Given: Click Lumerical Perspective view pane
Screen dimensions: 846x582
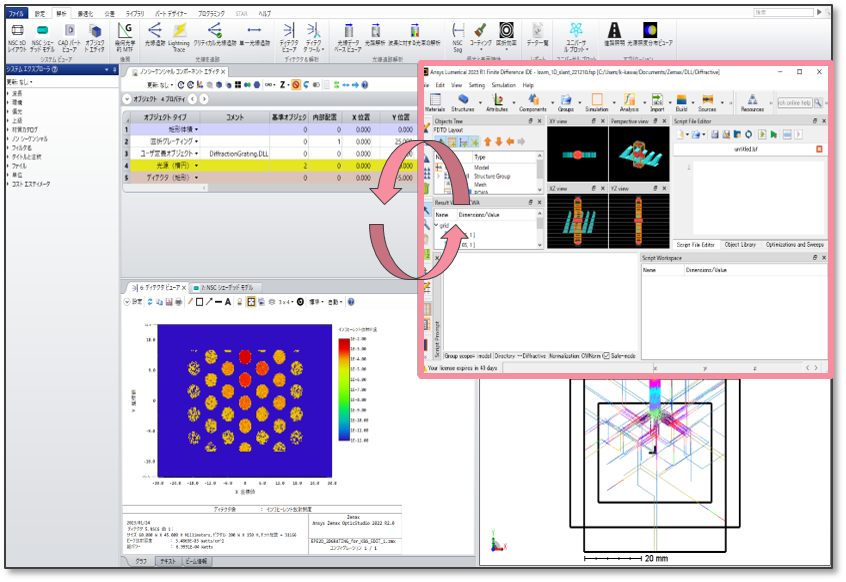Looking at the screenshot, I should point(639,154).
